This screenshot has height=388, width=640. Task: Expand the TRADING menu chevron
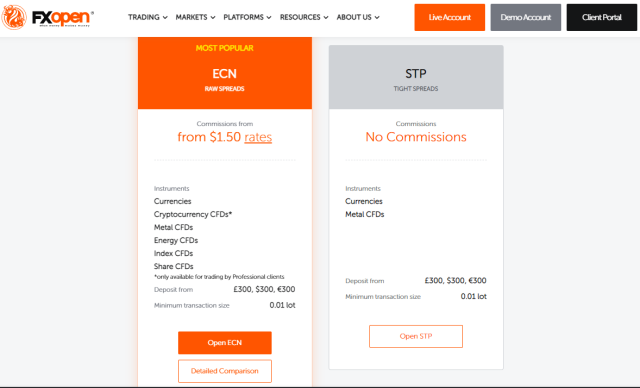point(165,18)
